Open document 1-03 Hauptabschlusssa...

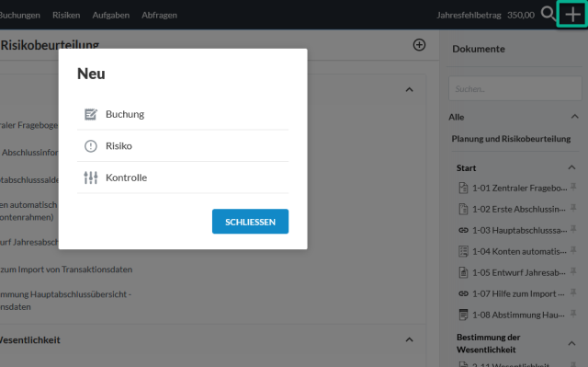(519, 230)
